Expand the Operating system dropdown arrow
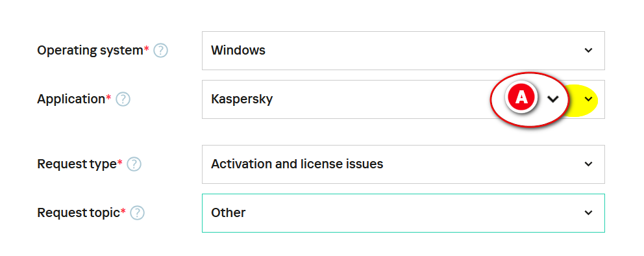This screenshot has width=644, height=256. click(x=589, y=51)
